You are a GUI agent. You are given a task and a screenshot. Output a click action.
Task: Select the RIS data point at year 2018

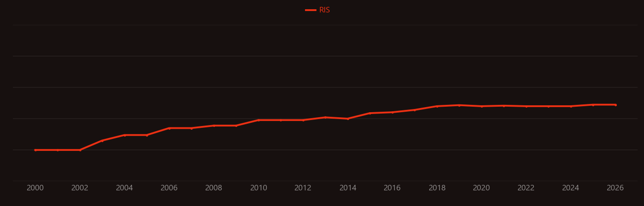(437, 106)
